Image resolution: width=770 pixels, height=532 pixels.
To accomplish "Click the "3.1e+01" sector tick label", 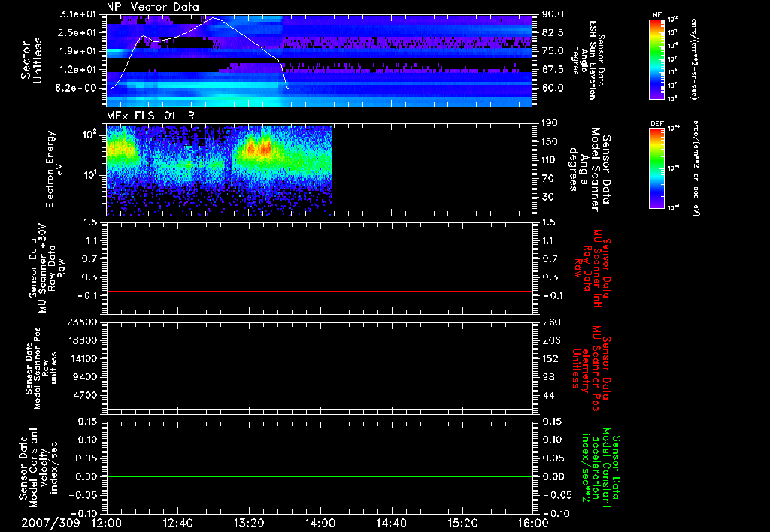I will 78,14.
